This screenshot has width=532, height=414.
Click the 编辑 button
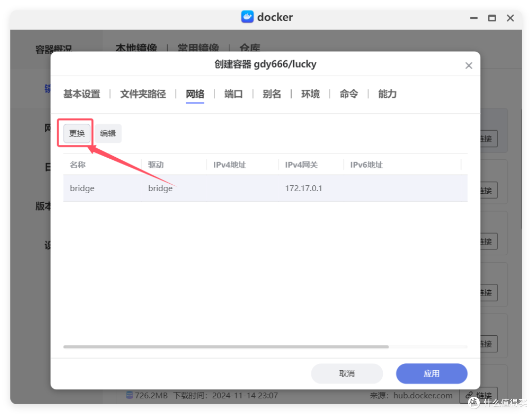pos(107,133)
